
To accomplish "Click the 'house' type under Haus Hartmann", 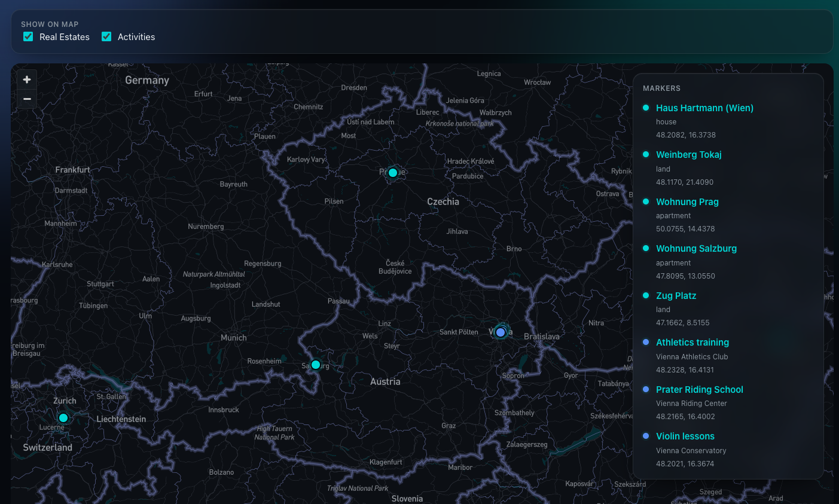I will tap(666, 122).
